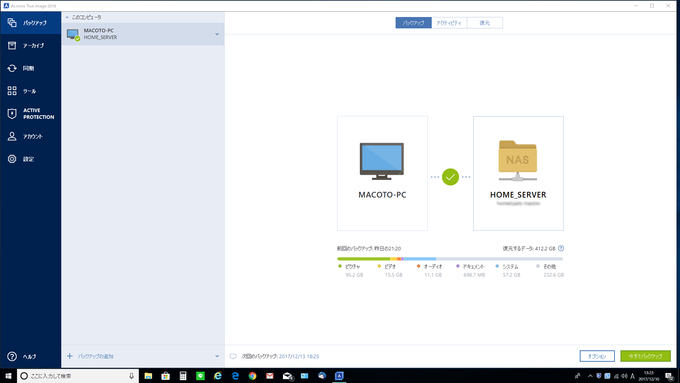Open the Active Protection shield section
The width and height of the screenshot is (680, 383).
click(x=30, y=114)
